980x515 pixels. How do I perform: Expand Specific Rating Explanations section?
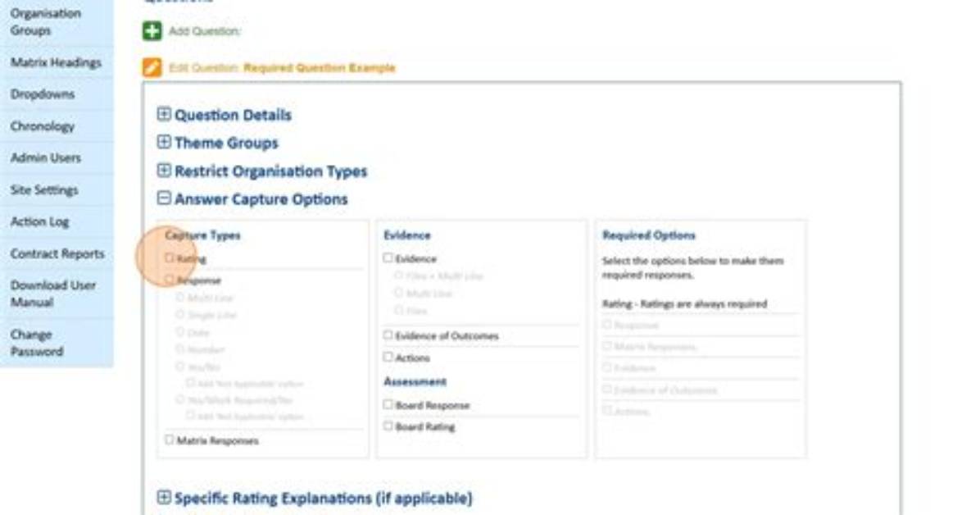click(164, 498)
